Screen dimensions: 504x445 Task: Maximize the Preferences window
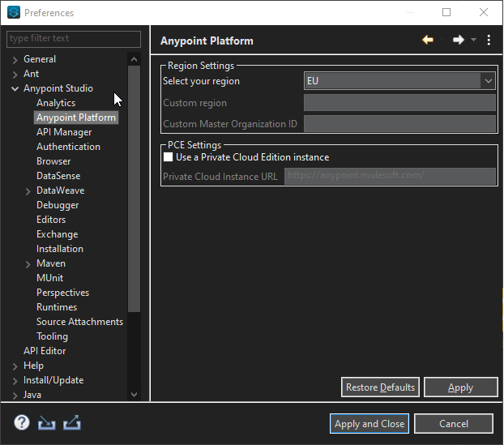click(446, 12)
